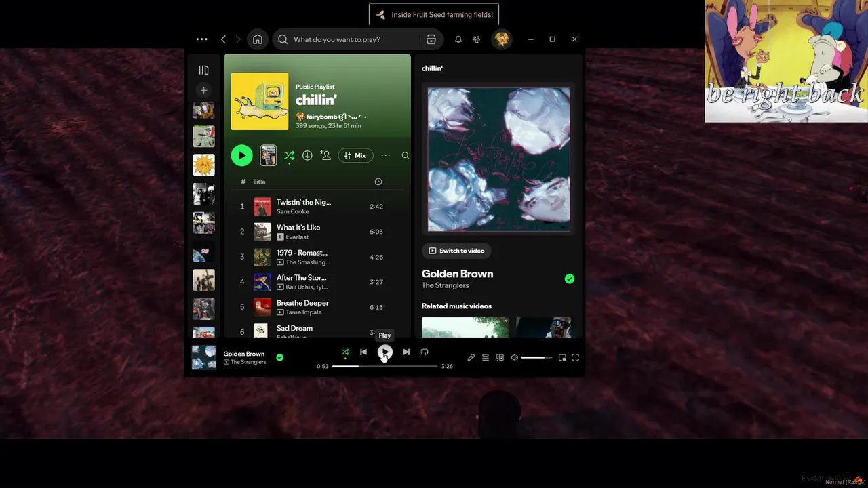Open the miniplayer
868x488 pixels.
tap(562, 357)
